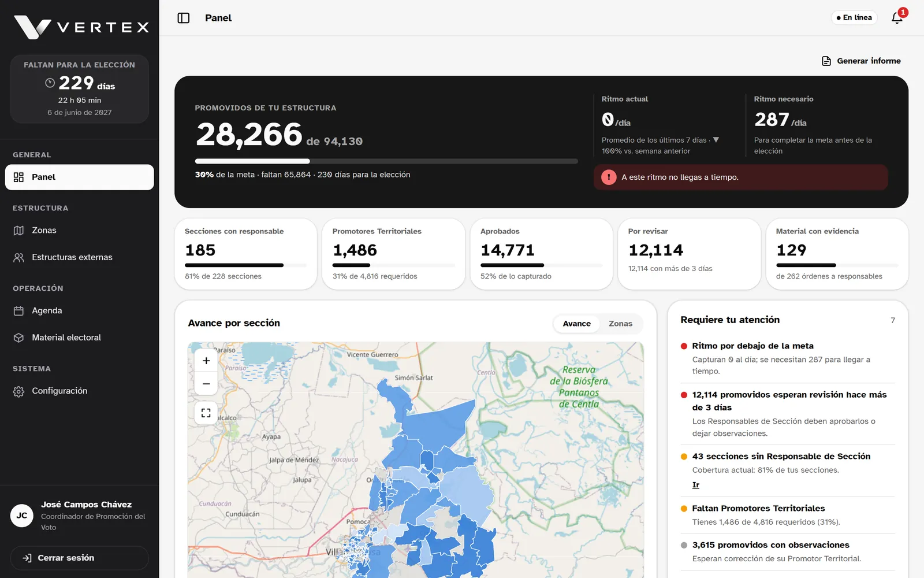Go to the Agenda section
924x578 pixels.
pyautogui.click(x=80, y=311)
